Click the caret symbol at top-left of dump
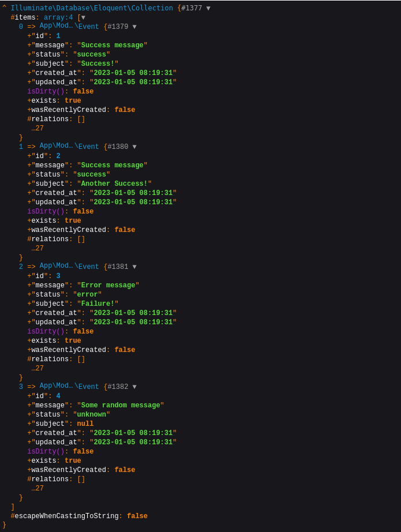 click(5, 8)
